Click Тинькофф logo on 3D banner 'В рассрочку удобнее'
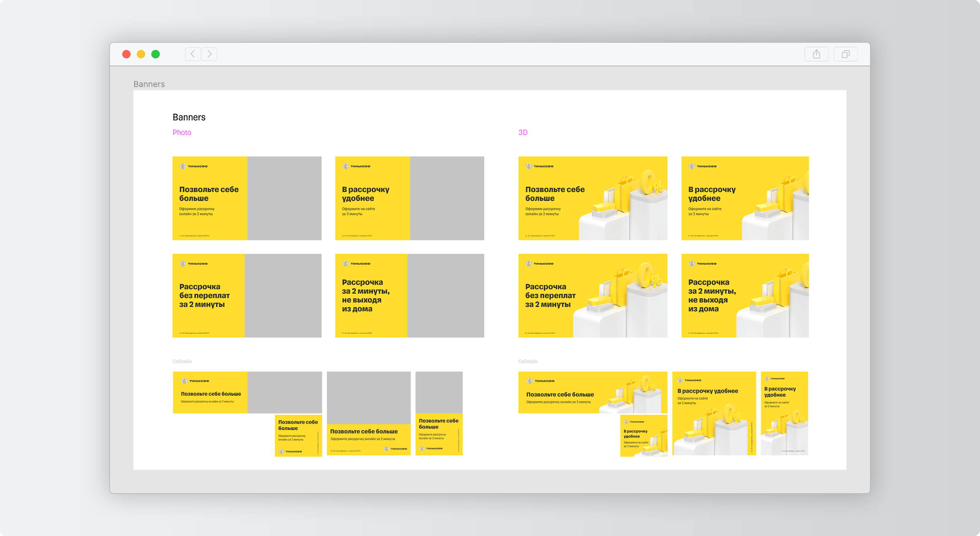The height and width of the screenshot is (536, 980). pyautogui.click(x=703, y=166)
